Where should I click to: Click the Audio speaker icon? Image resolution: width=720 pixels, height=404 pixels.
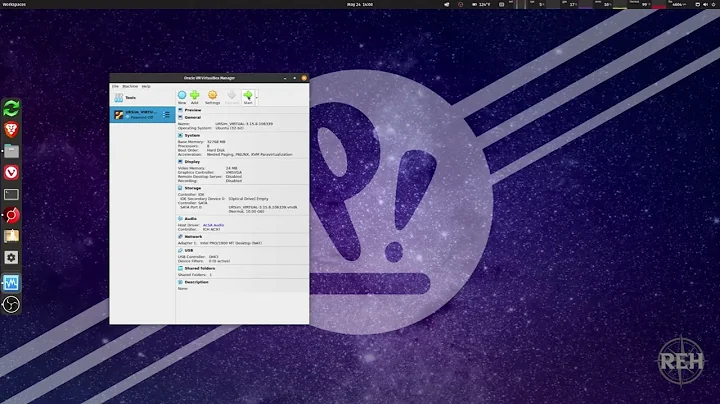pyautogui.click(x=180, y=219)
